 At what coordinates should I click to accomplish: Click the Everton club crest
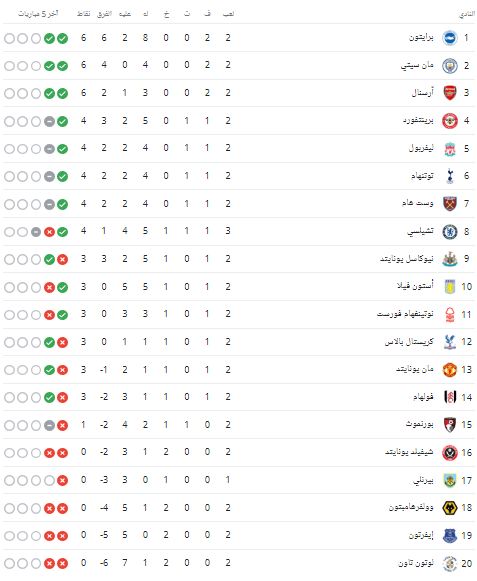[450, 535]
